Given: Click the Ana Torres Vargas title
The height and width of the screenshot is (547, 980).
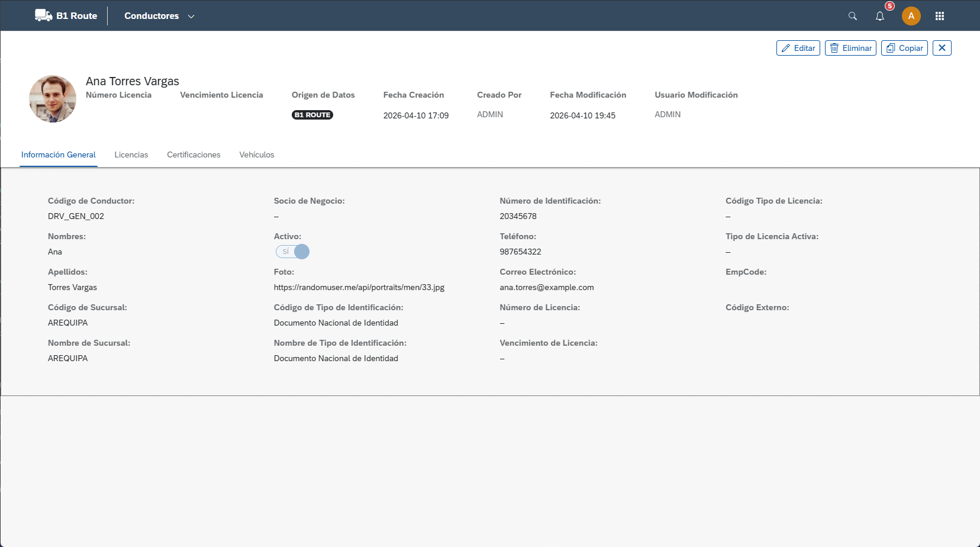Looking at the screenshot, I should point(133,81).
